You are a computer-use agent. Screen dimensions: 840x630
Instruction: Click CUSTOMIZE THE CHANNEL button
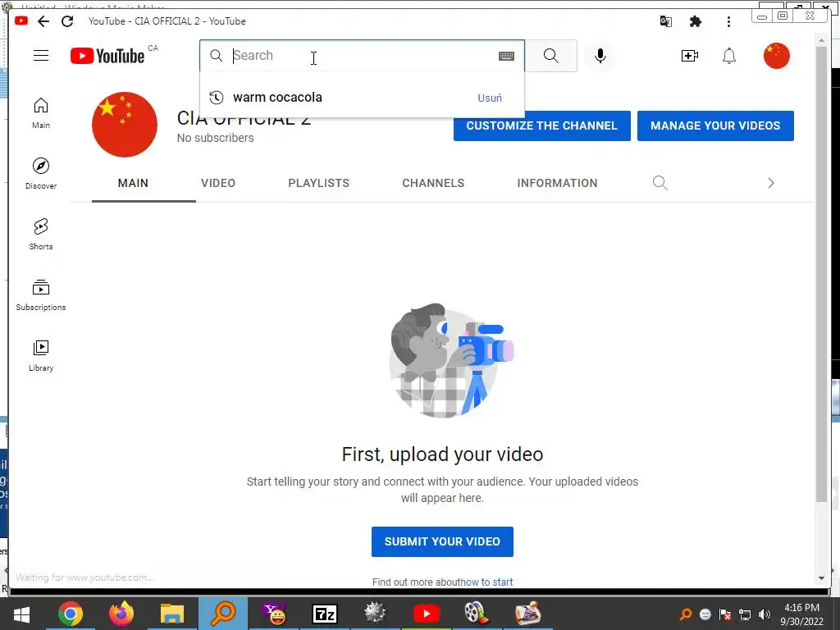(x=541, y=126)
